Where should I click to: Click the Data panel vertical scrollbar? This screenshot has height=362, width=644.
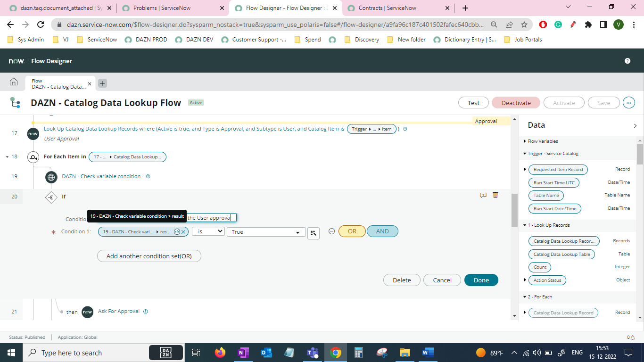(640, 154)
